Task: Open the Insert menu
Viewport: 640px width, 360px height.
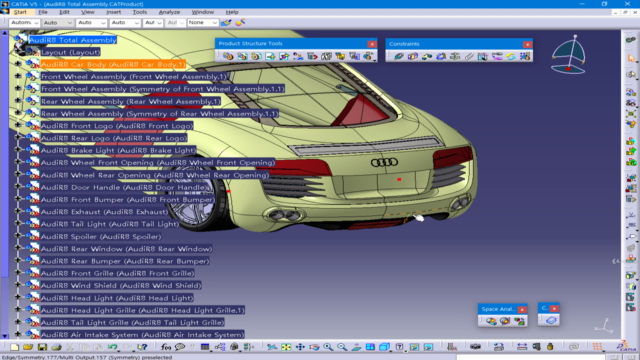Action: pyautogui.click(x=113, y=12)
